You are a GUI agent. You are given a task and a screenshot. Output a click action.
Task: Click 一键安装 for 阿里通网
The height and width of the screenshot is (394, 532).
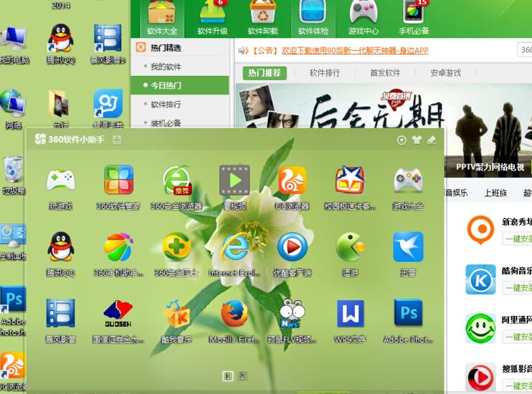coord(517,337)
